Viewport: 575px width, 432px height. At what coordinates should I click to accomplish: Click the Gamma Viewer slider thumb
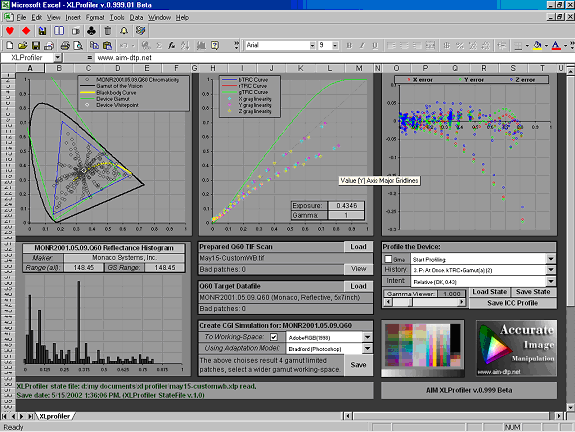[x=410, y=303]
